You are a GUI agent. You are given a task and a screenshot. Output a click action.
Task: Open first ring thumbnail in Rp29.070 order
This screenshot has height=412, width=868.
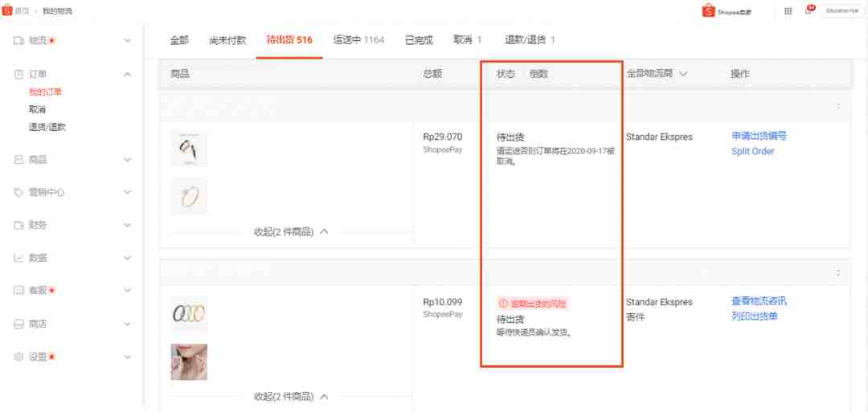(x=189, y=149)
